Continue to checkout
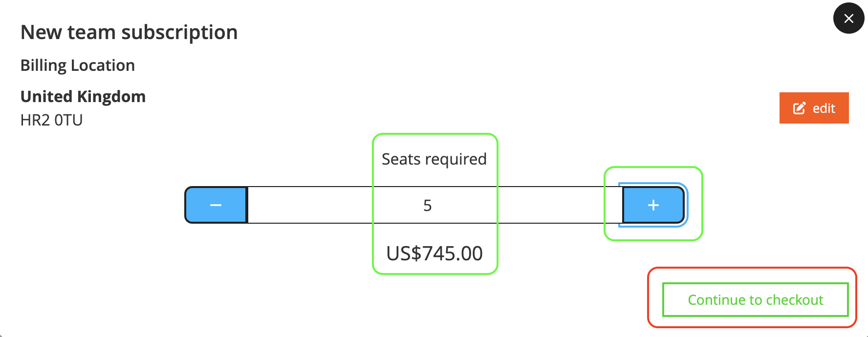Image resolution: width=868 pixels, height=337 pixels. tap(755, 299)
